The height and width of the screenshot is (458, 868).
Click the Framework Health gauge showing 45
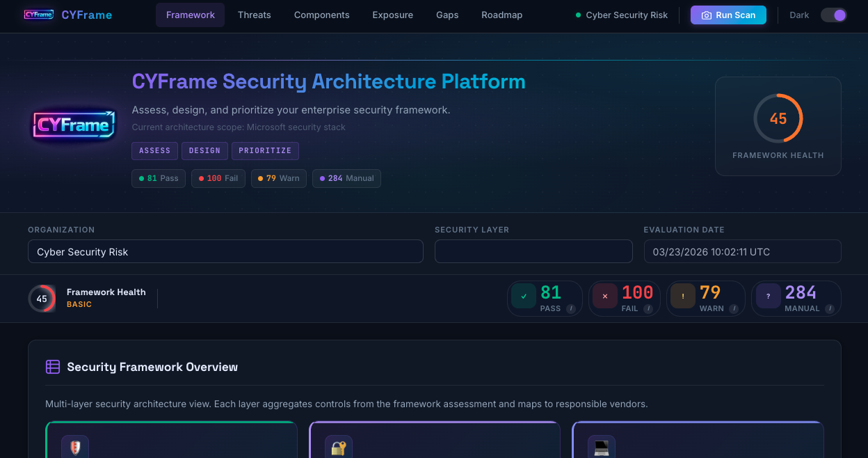778,118
